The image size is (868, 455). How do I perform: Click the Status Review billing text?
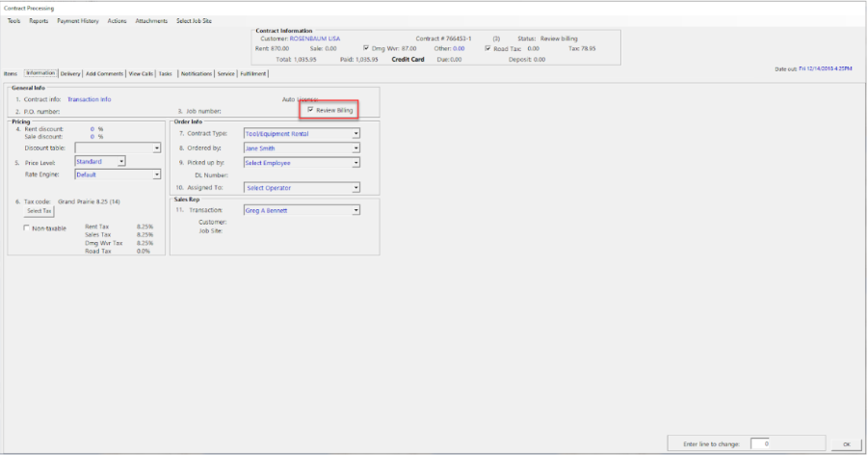pyautogui.click(x=547, y=39)
